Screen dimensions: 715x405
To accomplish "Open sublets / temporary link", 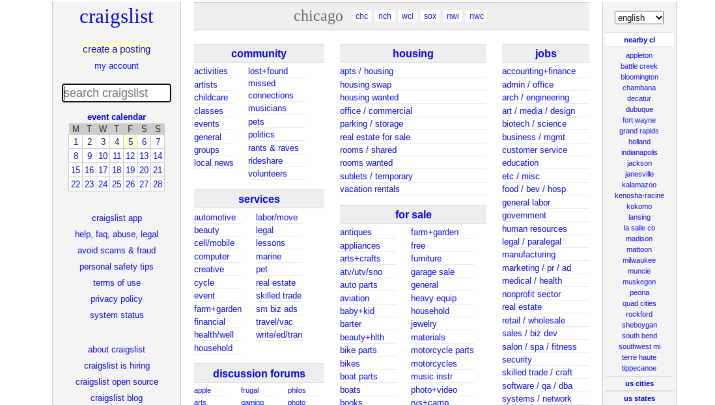I will click(x=376, y=176).
